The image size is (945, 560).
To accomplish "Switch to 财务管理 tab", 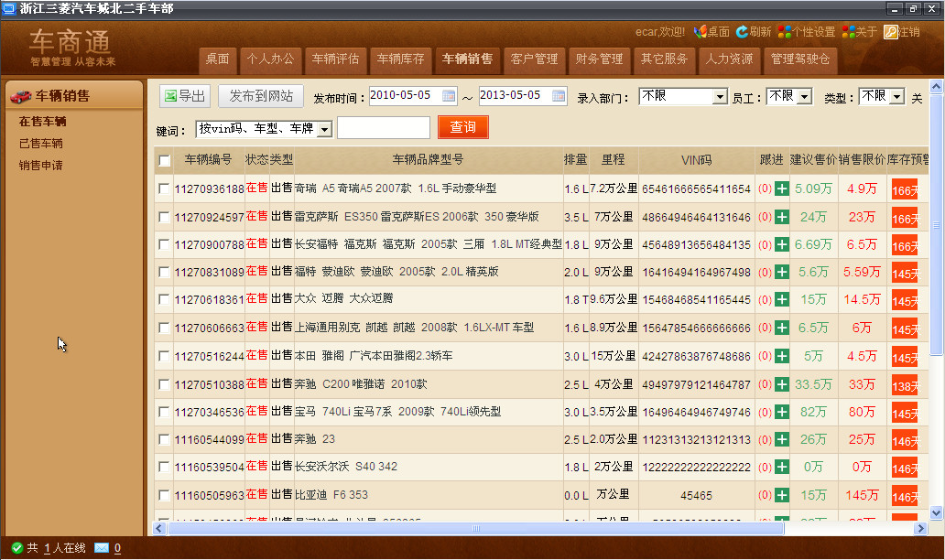I will [599, 59].
